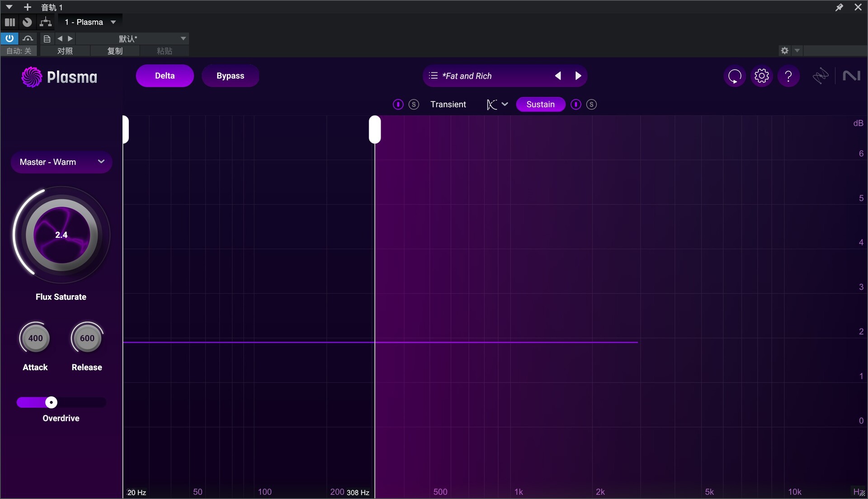The width and height of the screenshot is (868, 499).
Task: Open the host window menu triangle
Action: [9, 7]
